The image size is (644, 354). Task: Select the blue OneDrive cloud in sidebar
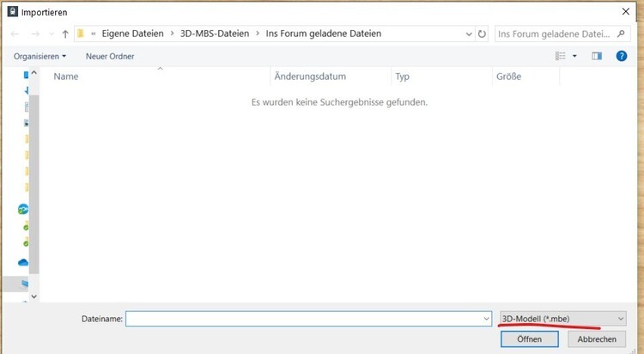(x=23, y=262)
